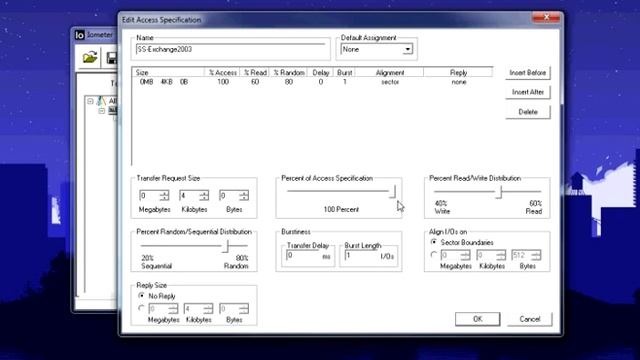640x360 pixels.
Task: Select custom reply size radio button
Action: tap(142, 309)
